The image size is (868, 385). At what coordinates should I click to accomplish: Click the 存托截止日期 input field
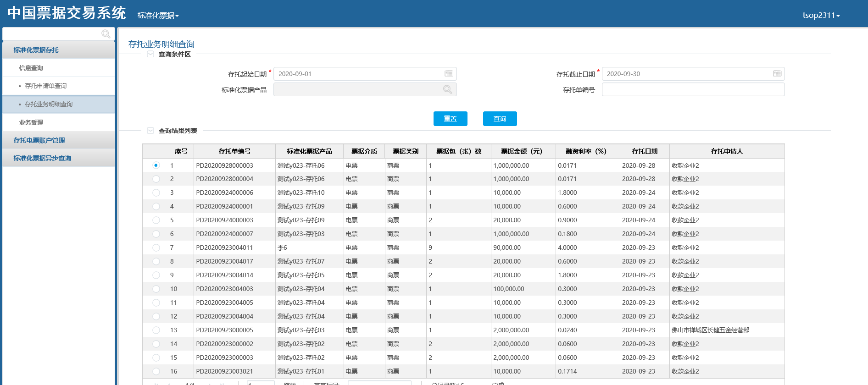693,74
